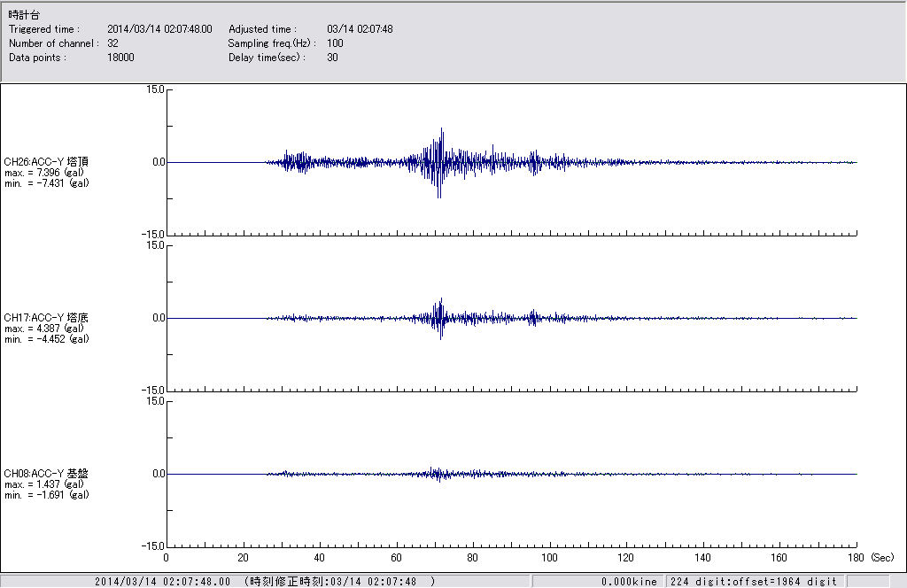Click the 時計台 title in the header
Screen dimensions: 907x588
[x=24, y=15]
